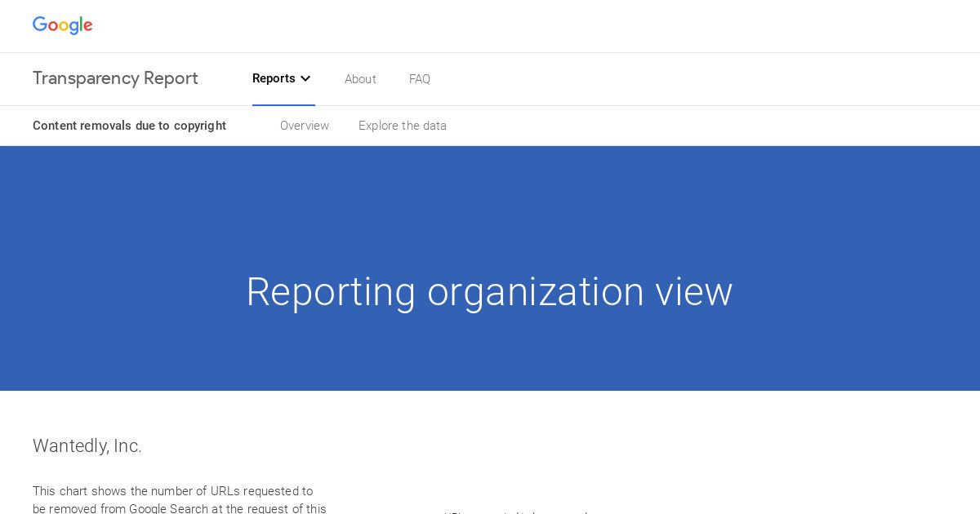Open the Explore the data tab

pyautogui.click(x=403, y=126)
